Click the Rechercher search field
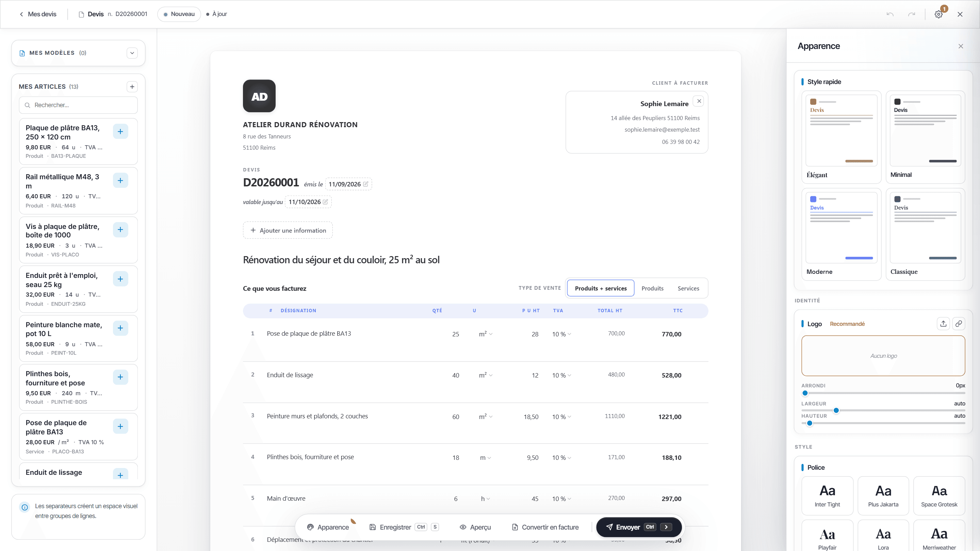 pos(78,105)
